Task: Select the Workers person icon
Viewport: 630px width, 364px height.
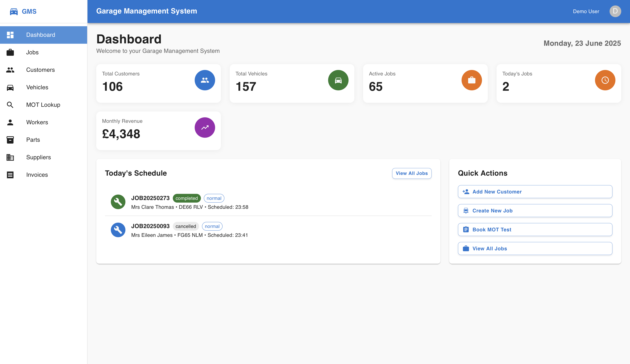Action: 10,122
